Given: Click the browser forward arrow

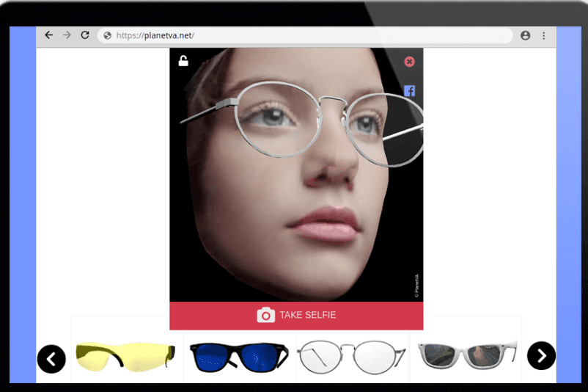Looking at the screenshot, I should (67, 35).
